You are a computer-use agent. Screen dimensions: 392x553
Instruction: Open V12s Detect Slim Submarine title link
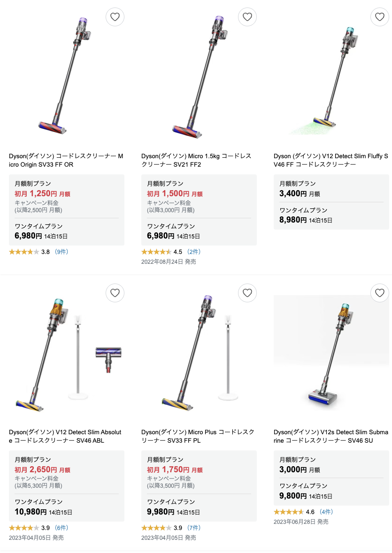coord(331,436)
